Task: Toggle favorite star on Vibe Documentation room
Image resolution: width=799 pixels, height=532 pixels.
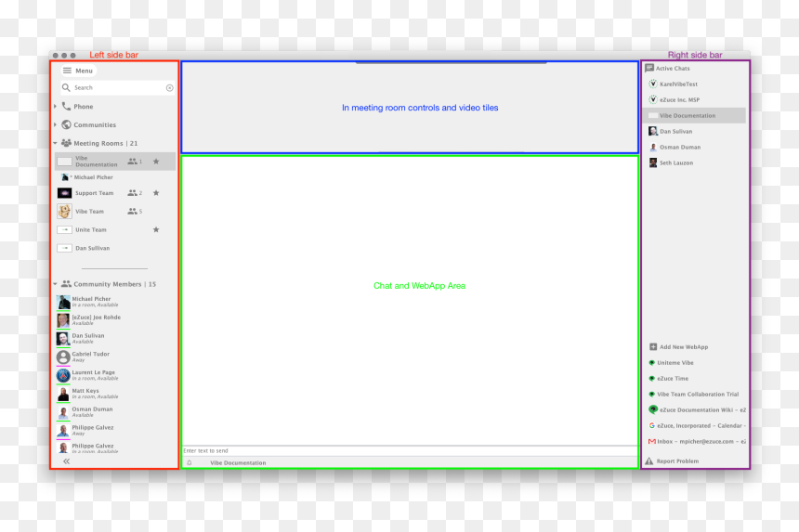Action: tap(156, 162)
